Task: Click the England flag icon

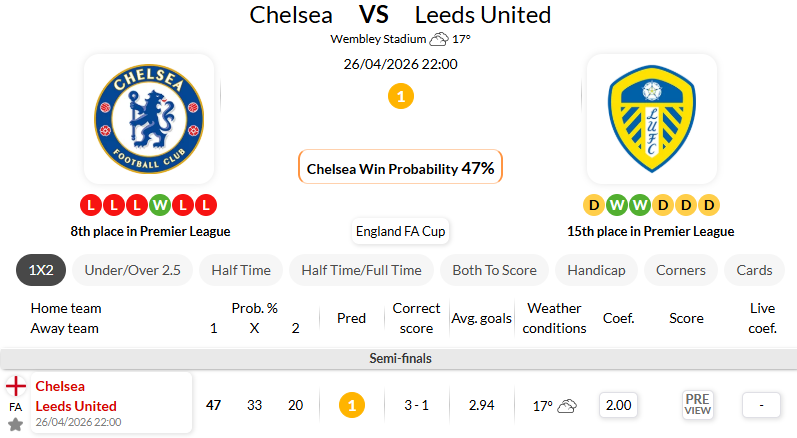Action: point(16,386)
